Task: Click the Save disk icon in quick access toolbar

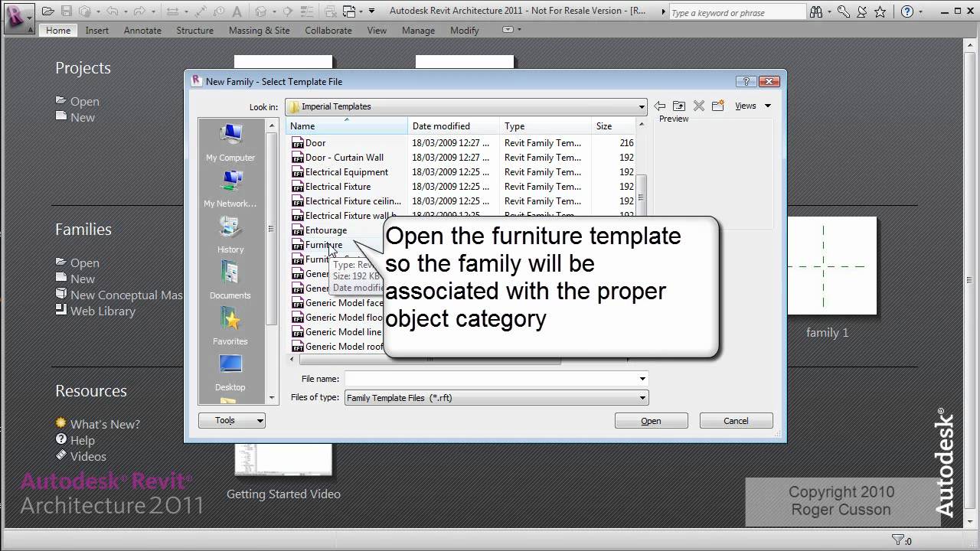Action: click(67, 11)
